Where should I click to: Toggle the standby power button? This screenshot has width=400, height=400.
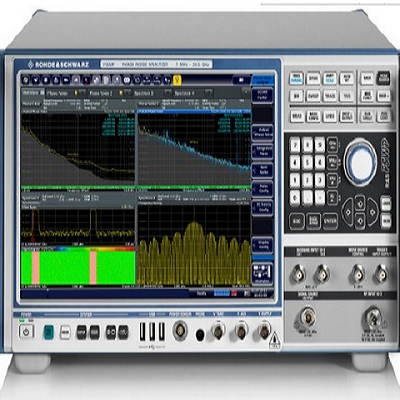(x=26, y=332)
